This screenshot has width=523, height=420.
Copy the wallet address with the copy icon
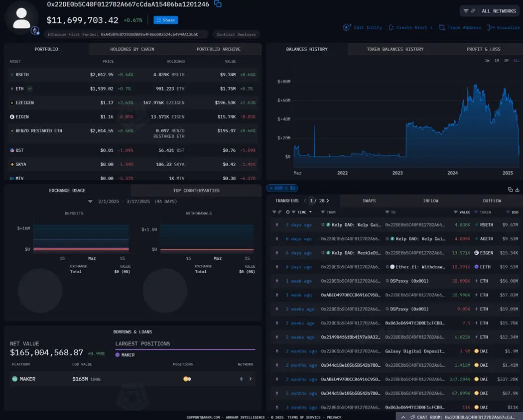point(218,4)
